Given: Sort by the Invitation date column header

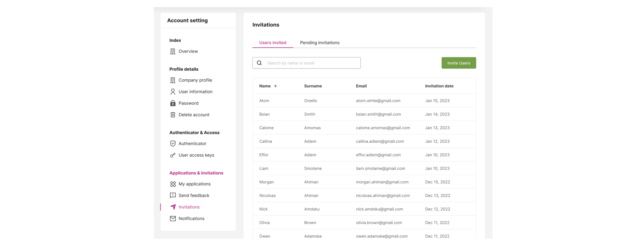Looking at the screenshot, I should [x=439, y=86].
